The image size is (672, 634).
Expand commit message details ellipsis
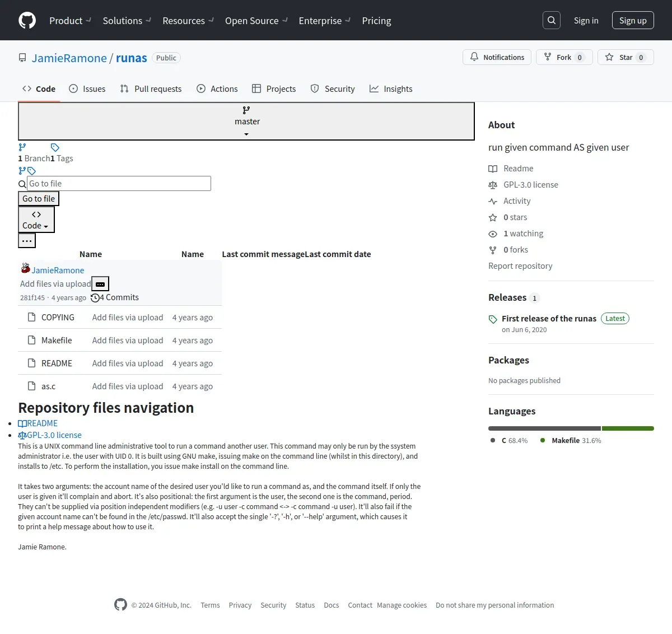tap(100, 284)
